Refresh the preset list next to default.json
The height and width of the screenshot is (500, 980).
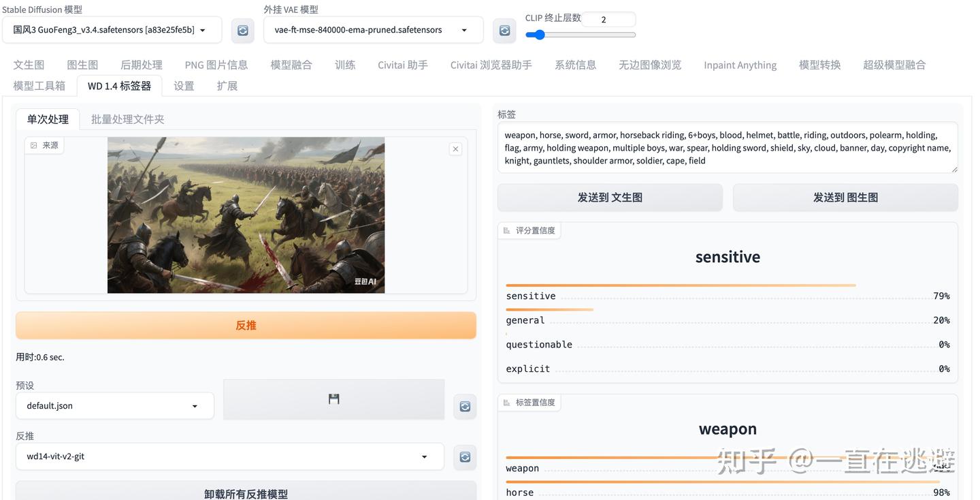(x=465, y=406)
